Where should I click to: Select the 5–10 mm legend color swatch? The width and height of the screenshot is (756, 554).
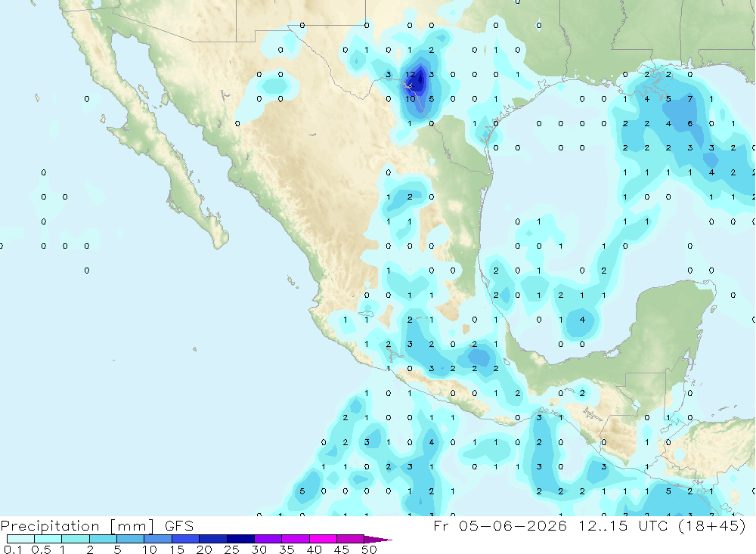[x=130, y=539]
